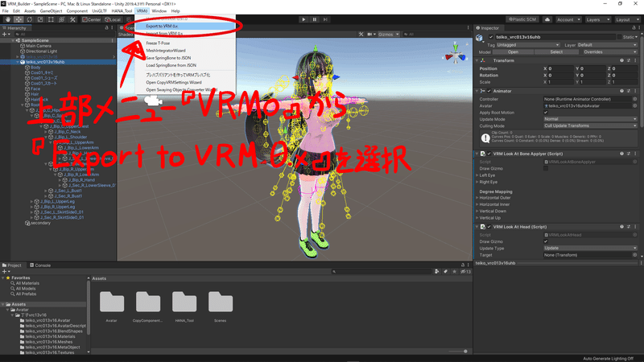Click the Step frame button
The image size is (644, 362).
(325, 19)
